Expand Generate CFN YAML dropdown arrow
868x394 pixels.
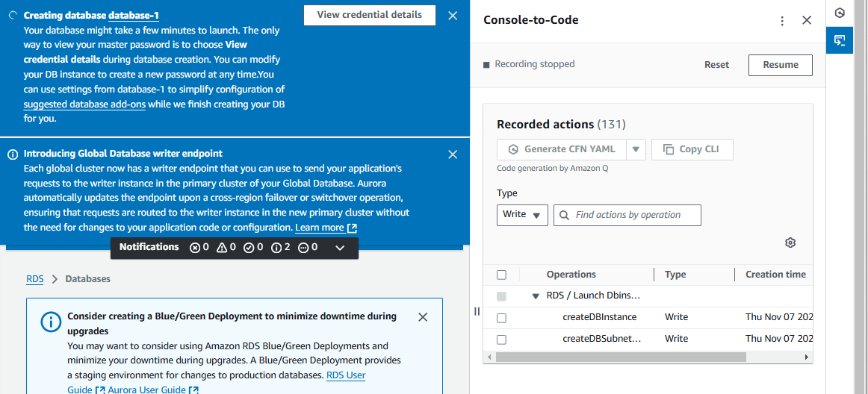[x=636, y=149]
